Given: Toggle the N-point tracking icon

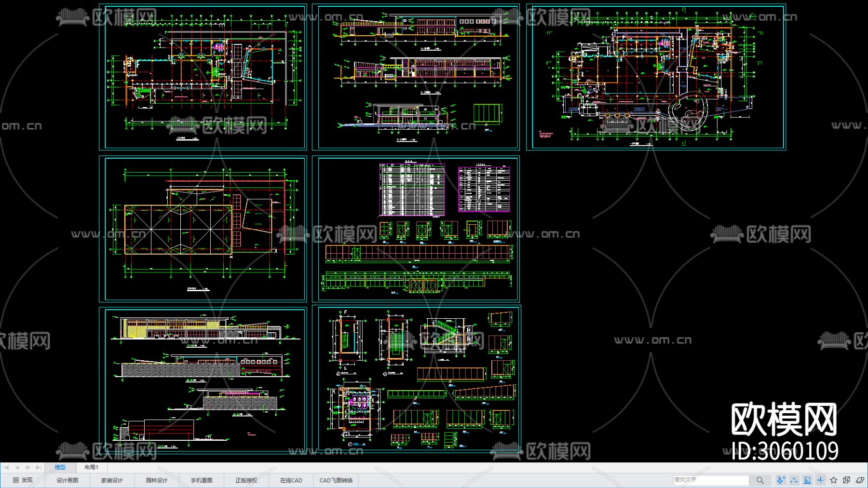Looking at the screenshot, I should click(x=794, y=480).
